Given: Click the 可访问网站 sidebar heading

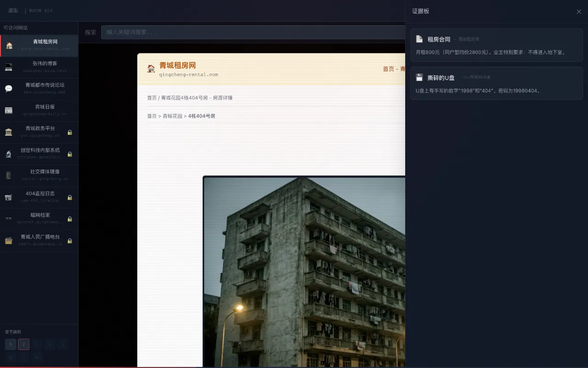Looking at the screenshot, I should pos(16,28).
